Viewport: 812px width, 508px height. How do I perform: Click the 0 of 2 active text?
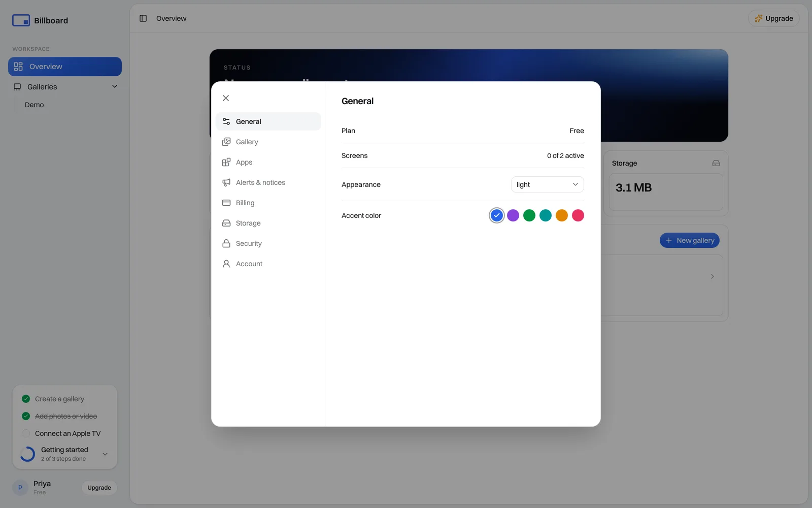[565, 155]
